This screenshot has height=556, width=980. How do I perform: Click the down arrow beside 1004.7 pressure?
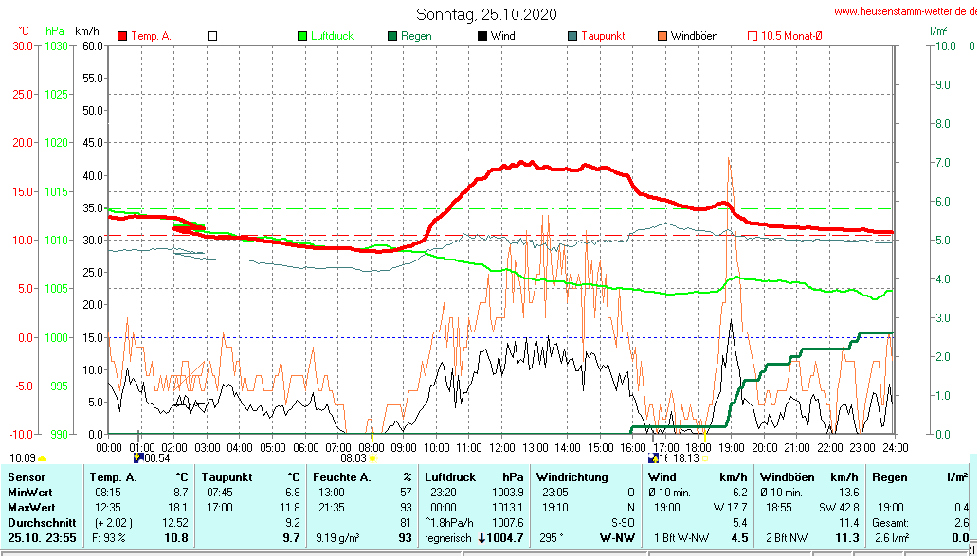coord(481,538)
